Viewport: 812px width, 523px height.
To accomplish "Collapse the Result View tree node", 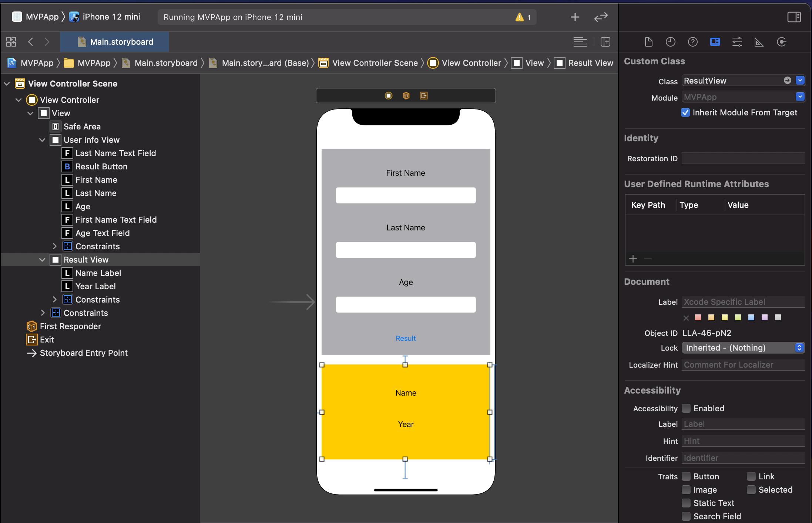I will [42, 260].
